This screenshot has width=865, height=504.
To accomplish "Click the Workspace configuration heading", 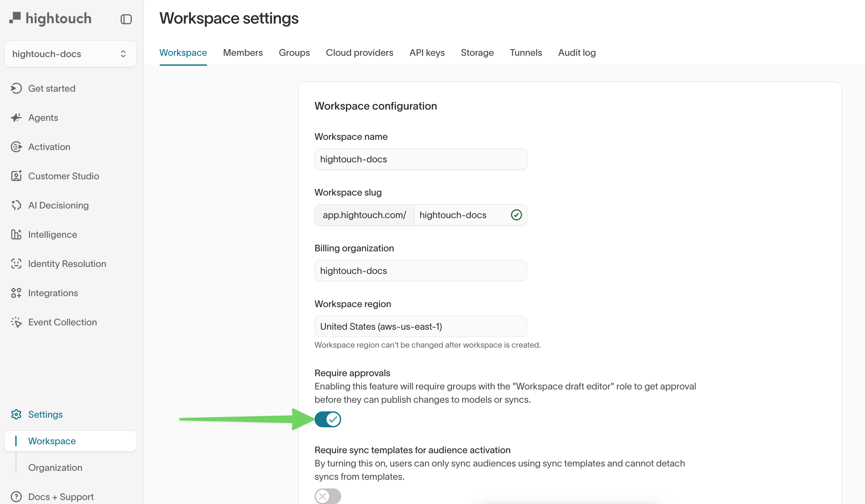I will [375, 106].
